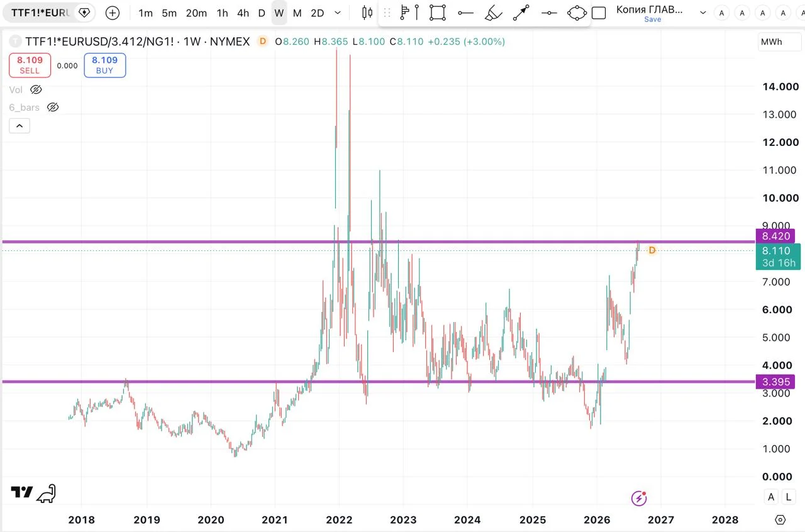Select the Rectangle drawing tool
The image size is (805, 532).
tap(438, 13)
